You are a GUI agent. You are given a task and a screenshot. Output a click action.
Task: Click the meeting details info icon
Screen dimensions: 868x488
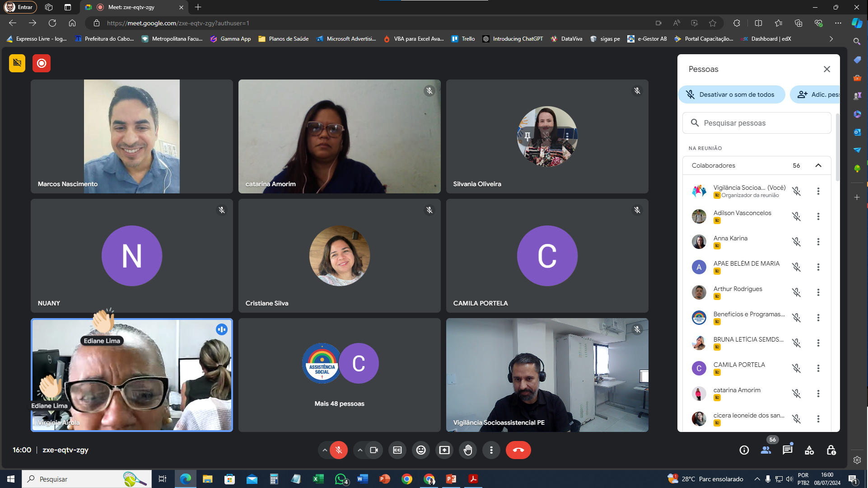tap(744, 450)
